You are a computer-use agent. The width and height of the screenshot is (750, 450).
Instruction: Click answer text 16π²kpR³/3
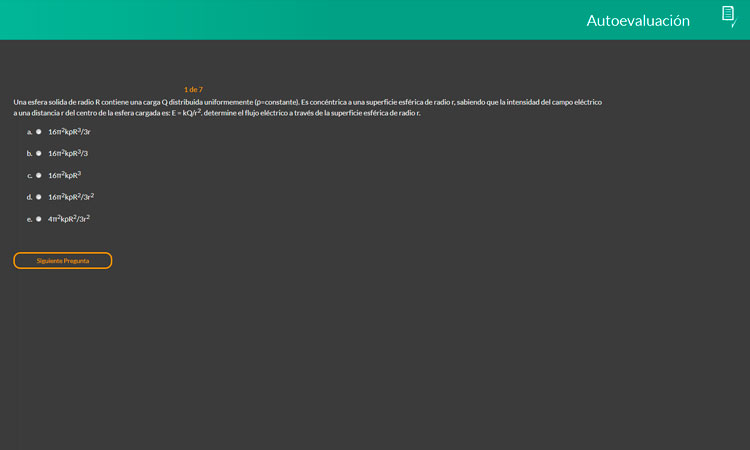point(68,153)
